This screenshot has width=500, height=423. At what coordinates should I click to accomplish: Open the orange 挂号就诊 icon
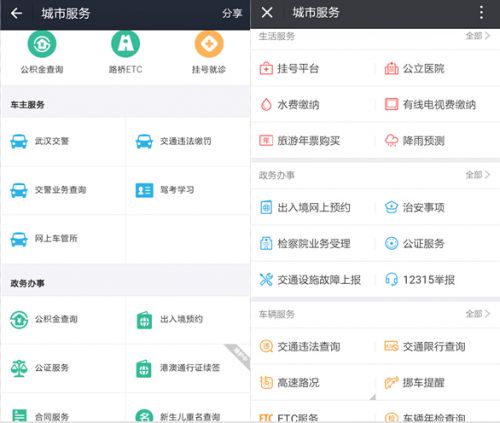tap(209, 44)
